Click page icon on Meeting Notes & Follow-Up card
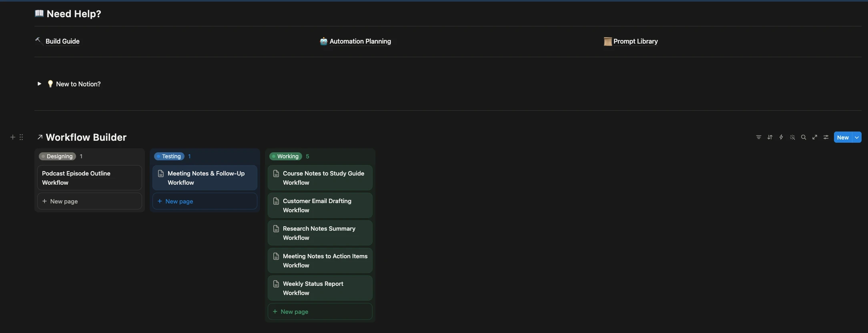Screen dimensions: 868x333 (x=161, y=173)
